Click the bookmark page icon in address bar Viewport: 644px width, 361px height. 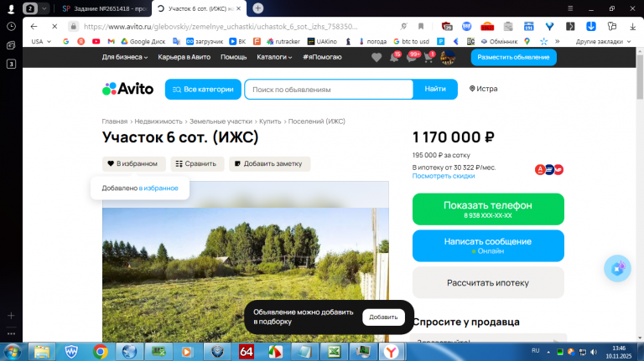coord(421,26)
